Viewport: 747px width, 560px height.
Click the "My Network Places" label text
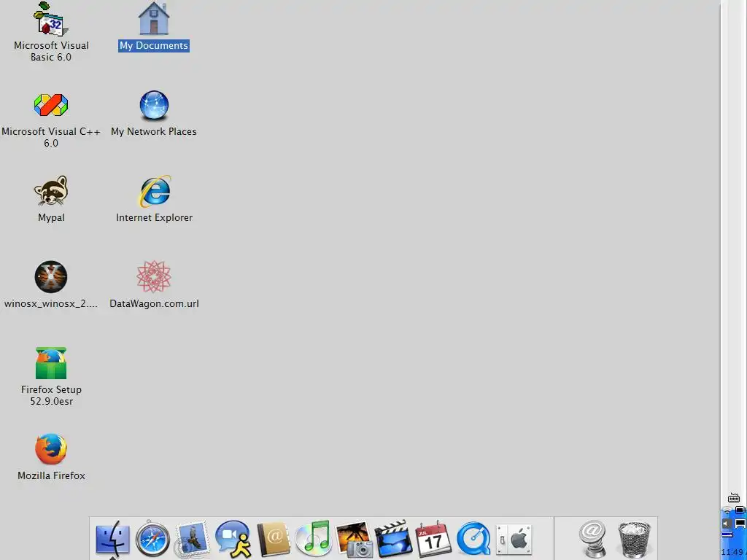[x=154, y=131]
